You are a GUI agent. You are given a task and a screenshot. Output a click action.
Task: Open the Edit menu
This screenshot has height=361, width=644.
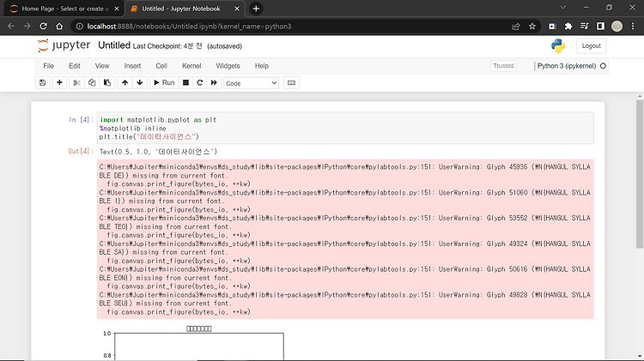(x=75, y=66)
